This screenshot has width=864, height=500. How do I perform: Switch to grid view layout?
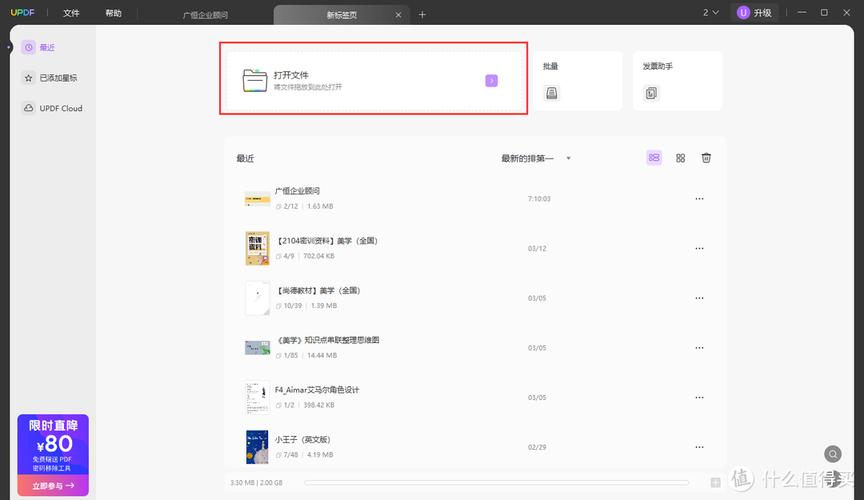coord(681,158)
